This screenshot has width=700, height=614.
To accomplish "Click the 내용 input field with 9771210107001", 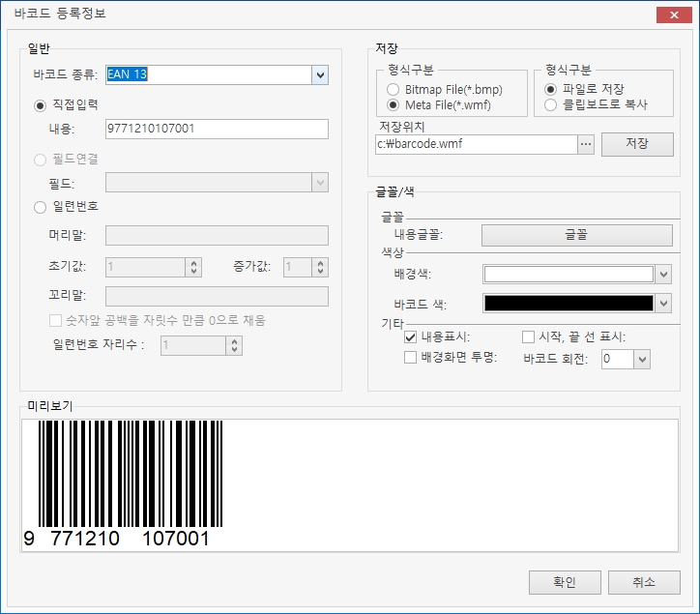I will pos(217,129).
